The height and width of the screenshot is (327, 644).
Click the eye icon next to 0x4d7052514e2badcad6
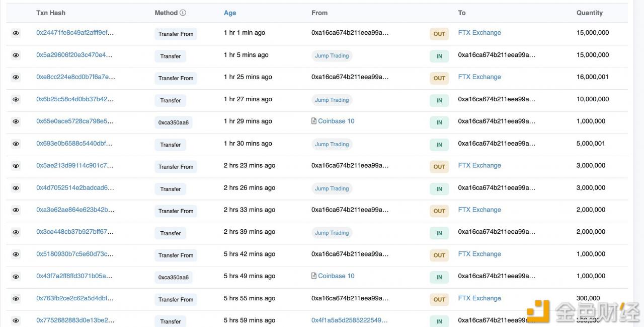(16, 188)
